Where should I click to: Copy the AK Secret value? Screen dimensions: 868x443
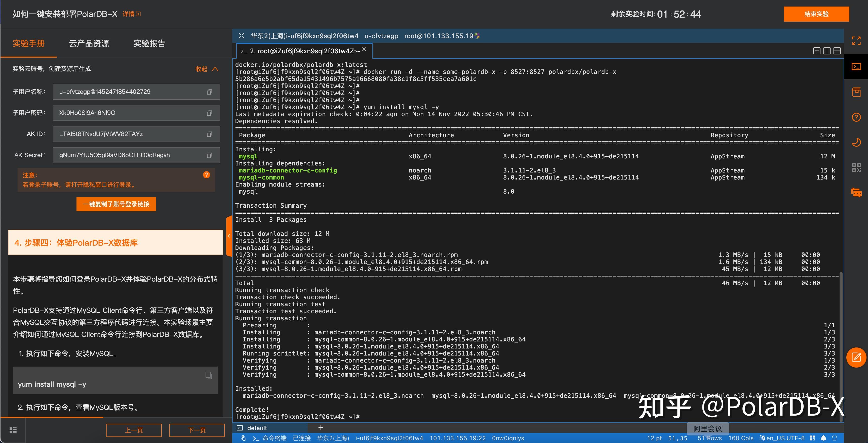pos(209,155)
